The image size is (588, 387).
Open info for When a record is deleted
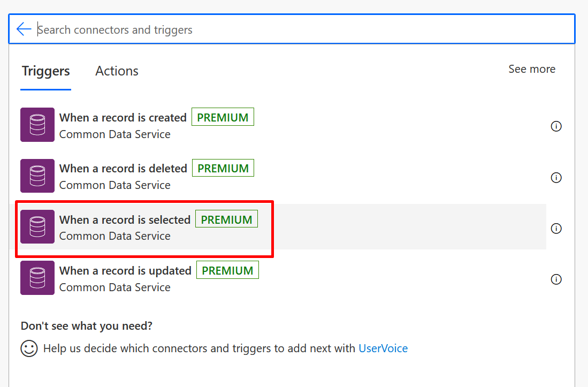click(x=556, y=177)
